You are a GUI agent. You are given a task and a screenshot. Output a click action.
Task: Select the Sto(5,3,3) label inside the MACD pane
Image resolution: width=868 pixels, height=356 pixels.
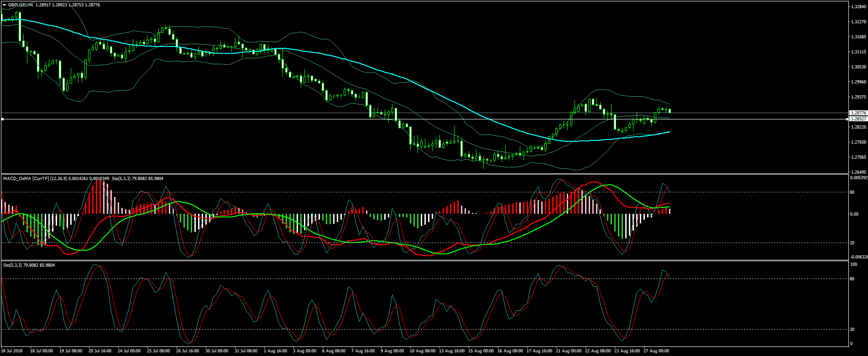[122, 179]
